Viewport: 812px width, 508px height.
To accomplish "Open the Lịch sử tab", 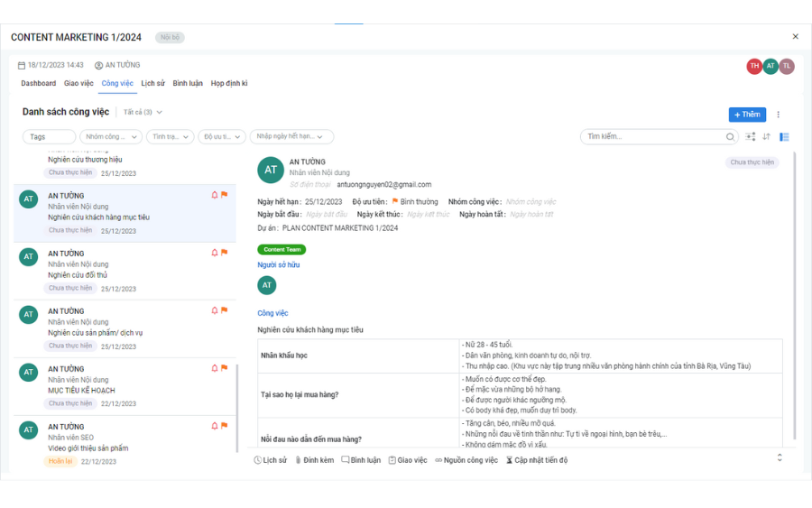I will pyautogui.click(x=152, y=83).
